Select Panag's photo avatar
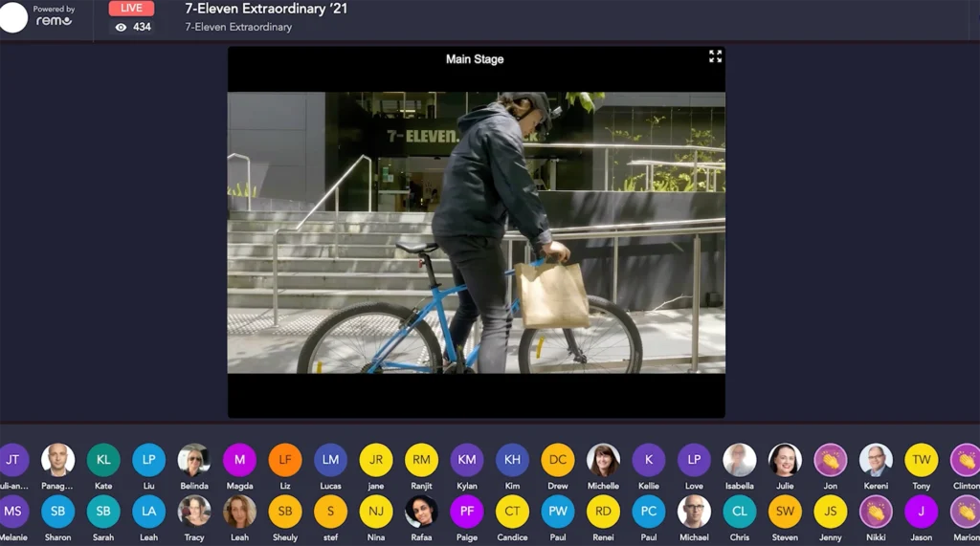This screenshot has width=980, height=546. coord(57,460)
